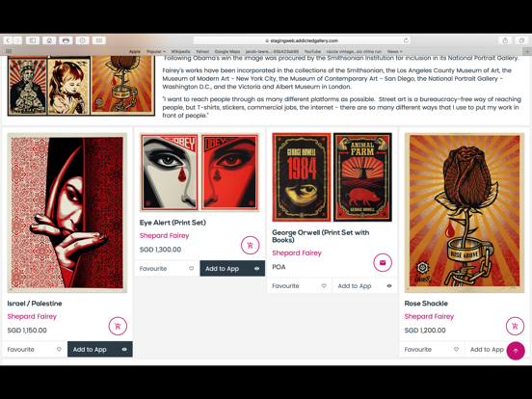Click the heart icon under Israel / Palestine
532x399 pixels.
(59, 349)
